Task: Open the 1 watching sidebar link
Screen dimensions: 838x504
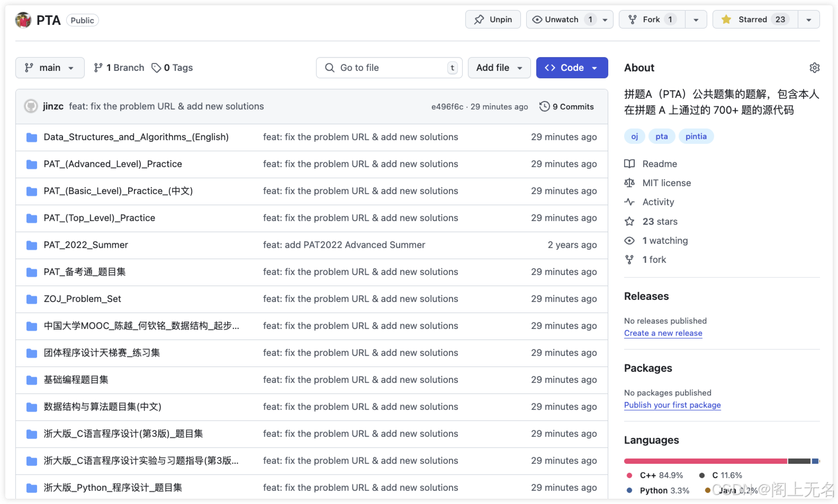Action: tap(665, 241)
